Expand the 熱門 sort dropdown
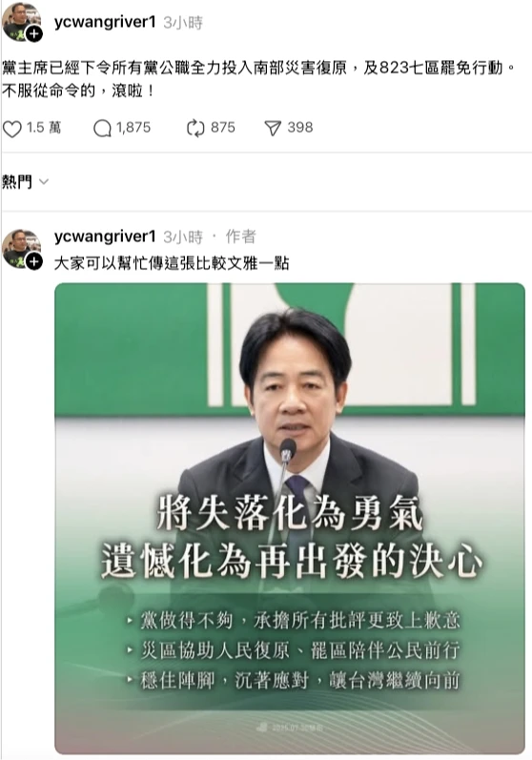This screenshot has width=532, height=760. click(25, 182)
